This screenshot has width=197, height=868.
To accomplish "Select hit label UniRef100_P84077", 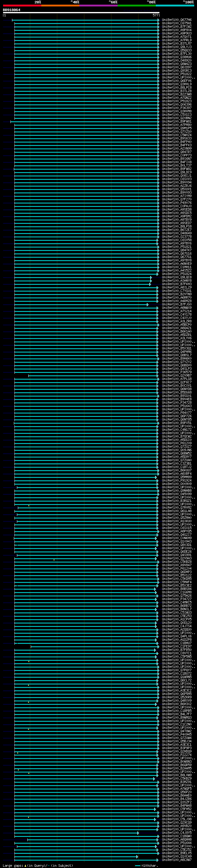I will click(x=177, y=413).
